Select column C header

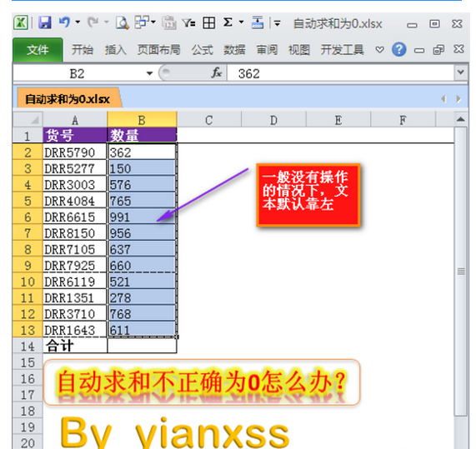tap(209, 120)
